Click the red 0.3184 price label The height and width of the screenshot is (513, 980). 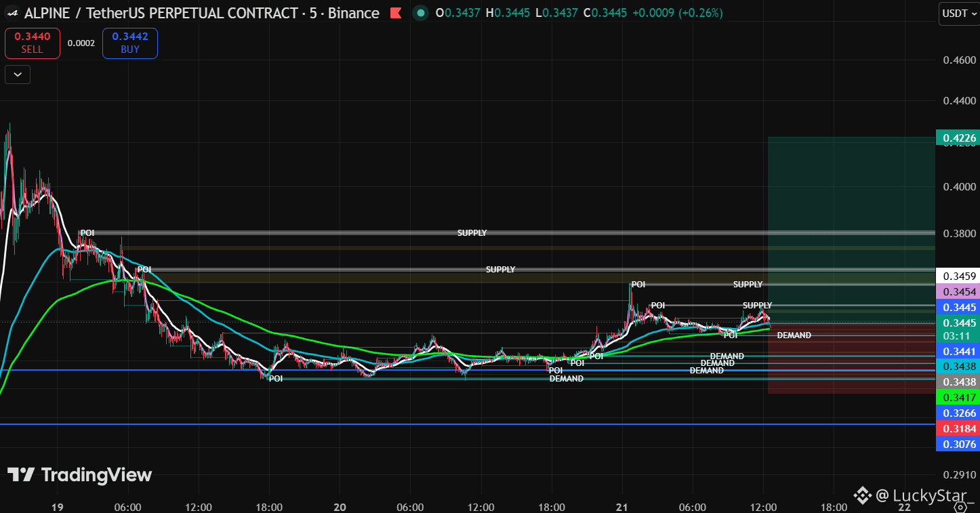point(957,428)
